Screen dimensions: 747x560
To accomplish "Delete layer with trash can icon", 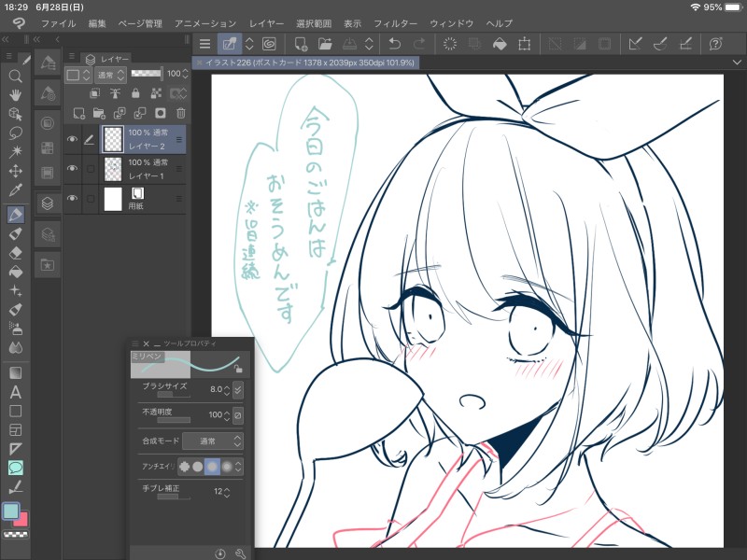I will tap(180, 113).
